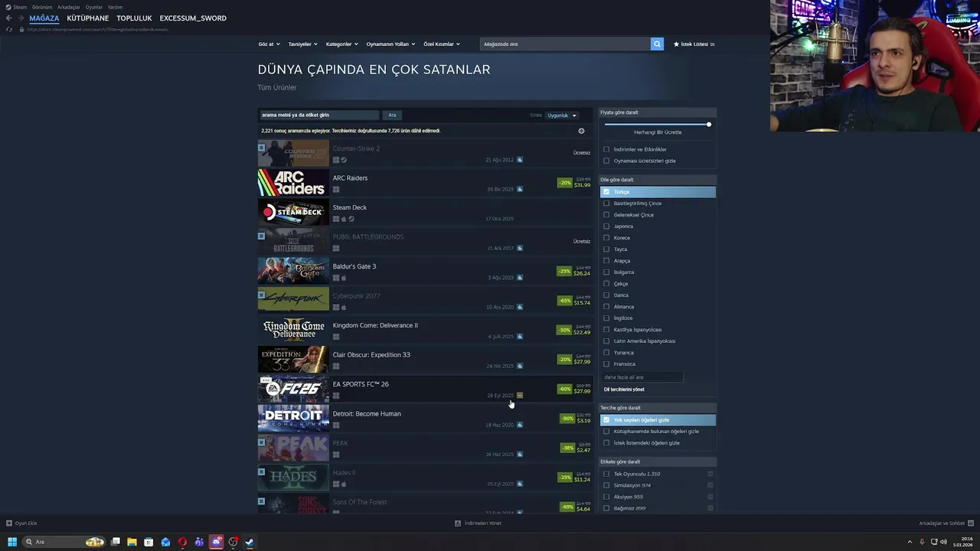Open İndirmeleri Yönet download icon
The height and width of the screenshot is (551, 980).
pyautogui.click(x=458, y=523)
